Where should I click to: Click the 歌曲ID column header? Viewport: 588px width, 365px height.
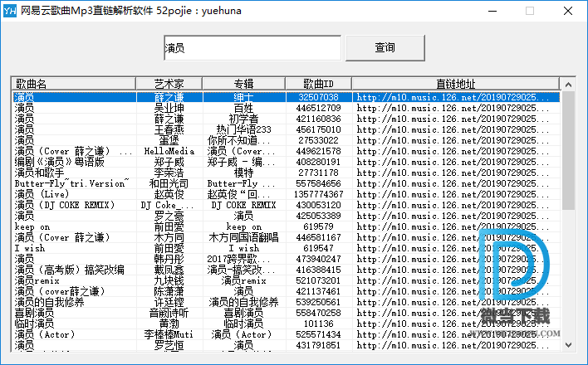[x=318, y=84]
